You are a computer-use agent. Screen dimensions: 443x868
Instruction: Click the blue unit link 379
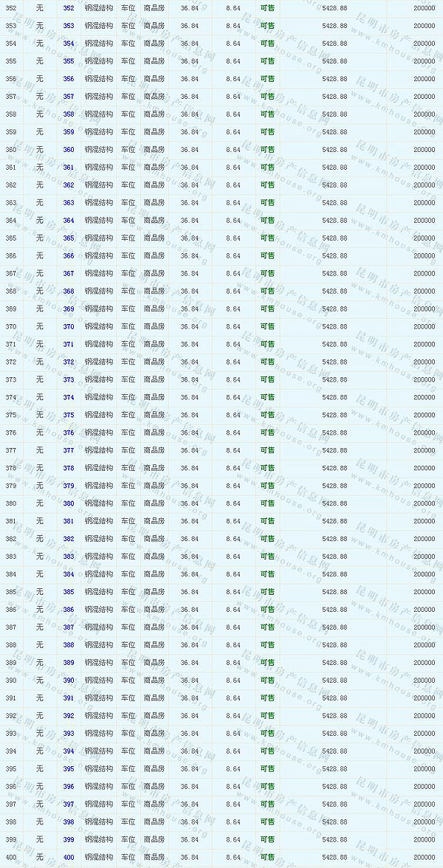click(x=69, y=486)
